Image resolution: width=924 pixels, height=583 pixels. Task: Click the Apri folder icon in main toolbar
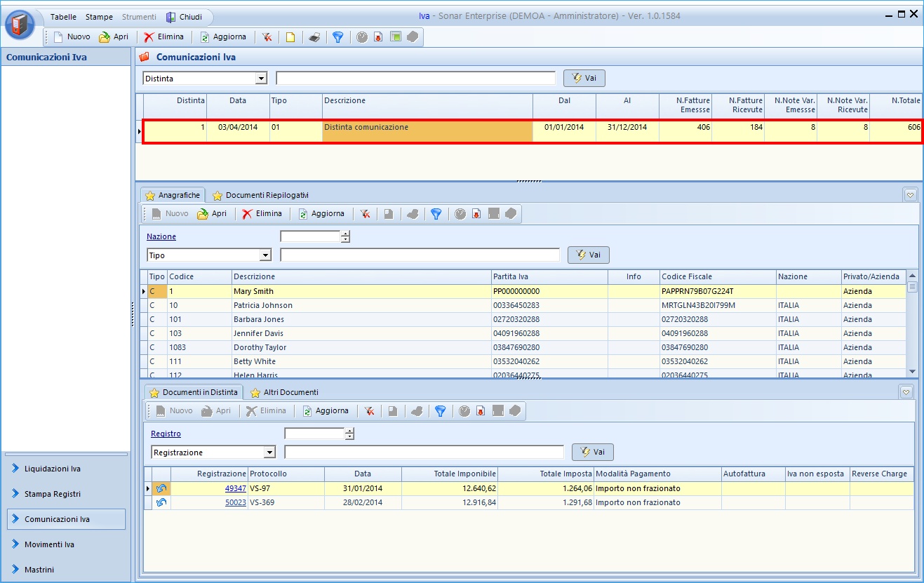tap(113, 37)
